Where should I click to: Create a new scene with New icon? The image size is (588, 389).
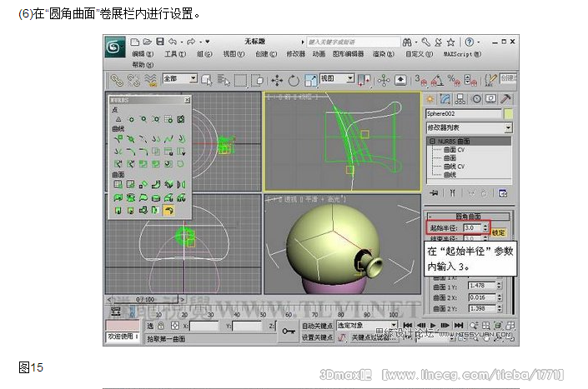coord(134,42)
